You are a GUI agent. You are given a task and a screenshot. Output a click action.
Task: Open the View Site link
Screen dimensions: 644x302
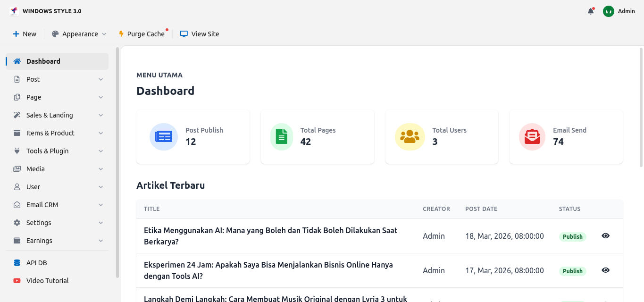tap(200, 34)
